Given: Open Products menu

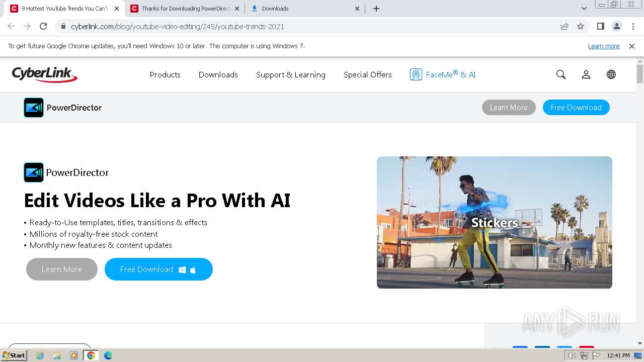Looking at the screenshot, I should pos(165,74).
